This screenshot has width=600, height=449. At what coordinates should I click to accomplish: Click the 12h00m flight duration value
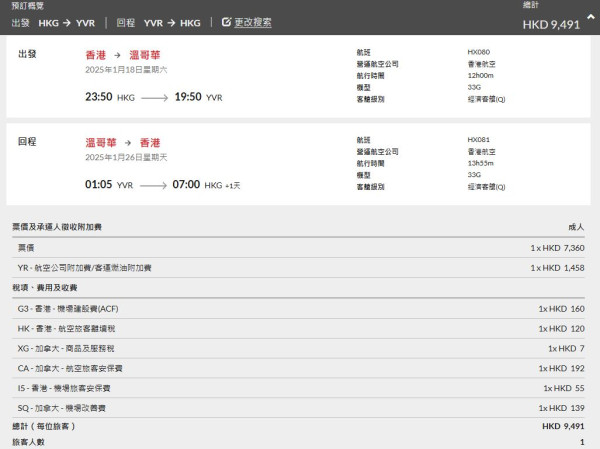[480, 75]
